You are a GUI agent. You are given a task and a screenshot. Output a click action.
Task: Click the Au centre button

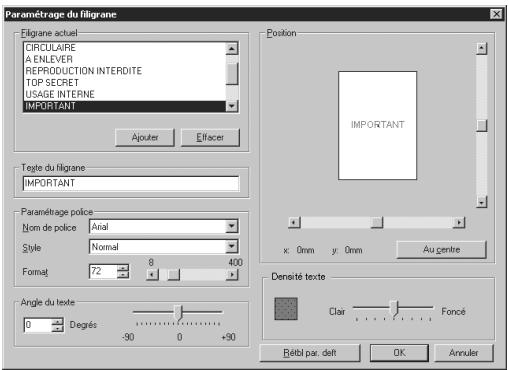tap(441, 250)
